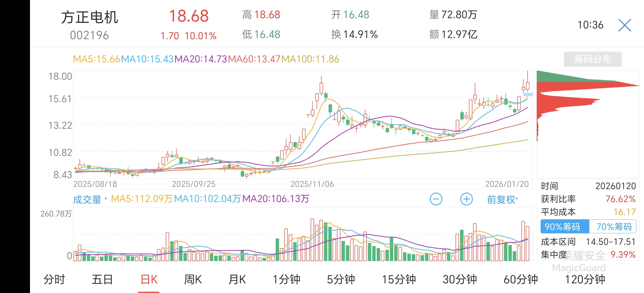Choose the 60分钟 period tab
The height and width of the screenshot is (293, 644).
[521, 279]
